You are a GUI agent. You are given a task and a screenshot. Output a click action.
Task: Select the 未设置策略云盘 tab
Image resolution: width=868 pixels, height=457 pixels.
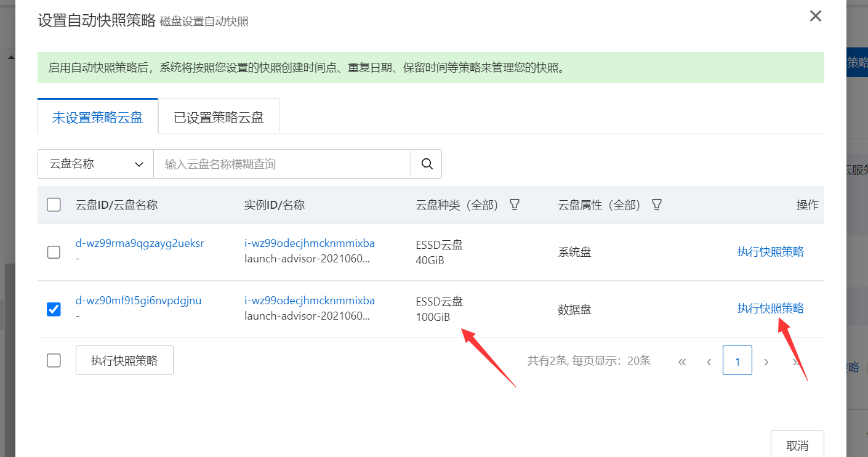point(97,117)
